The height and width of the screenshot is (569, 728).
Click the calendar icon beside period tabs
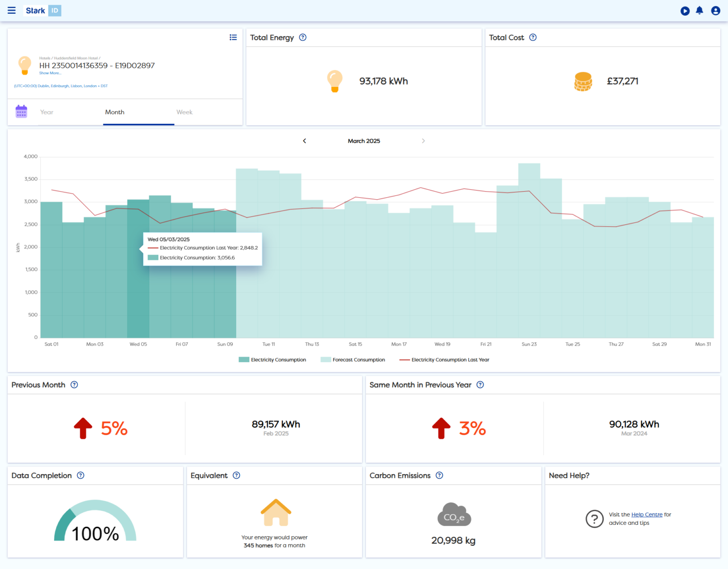(x=21, y=111)
